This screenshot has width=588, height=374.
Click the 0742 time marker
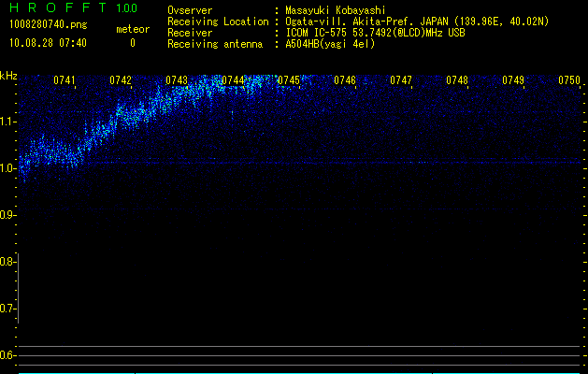pos(121,80)
